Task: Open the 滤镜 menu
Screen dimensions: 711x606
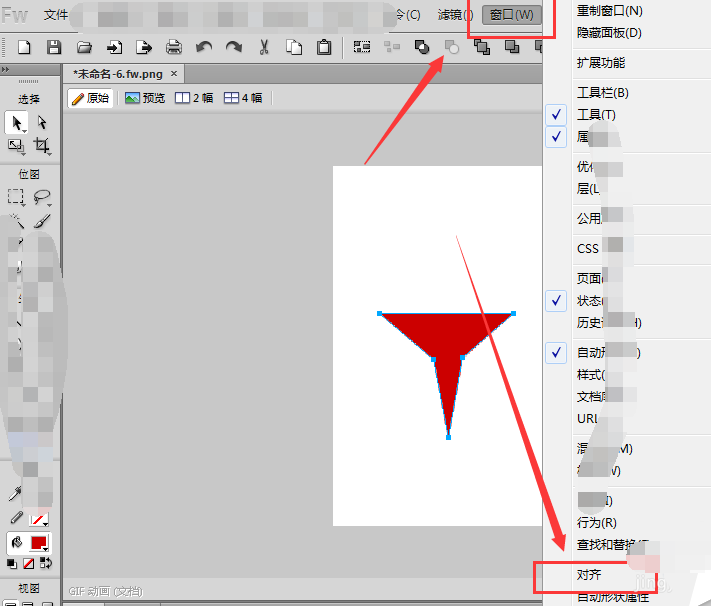Action: (x=455, y=15)
